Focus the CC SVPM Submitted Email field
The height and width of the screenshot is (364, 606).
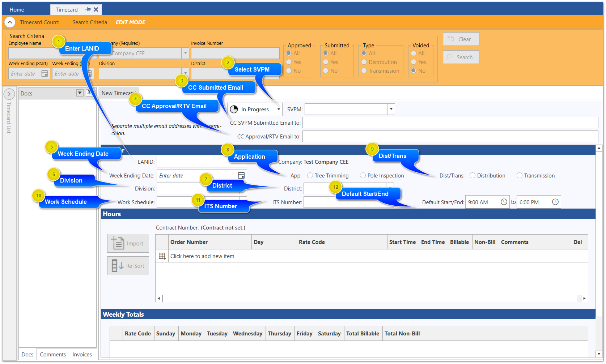click(450, 123)
